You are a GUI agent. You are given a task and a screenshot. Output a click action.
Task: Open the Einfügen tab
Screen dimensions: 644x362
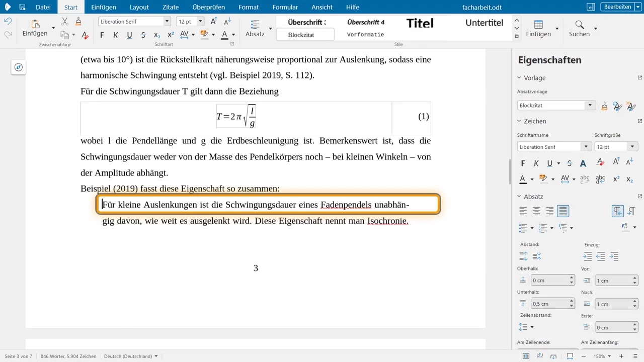[x=104, y=7]
